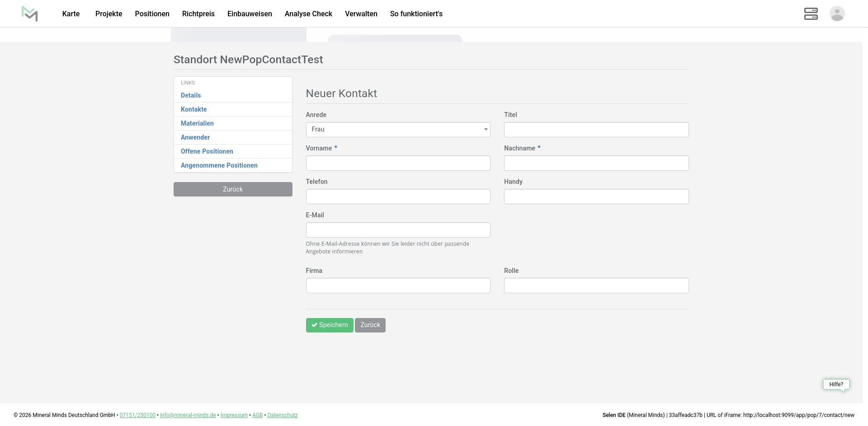Open the Datenschutz footer link
Image resolution: width=868 pixels, height=426 pixels.
click(282, 415)
